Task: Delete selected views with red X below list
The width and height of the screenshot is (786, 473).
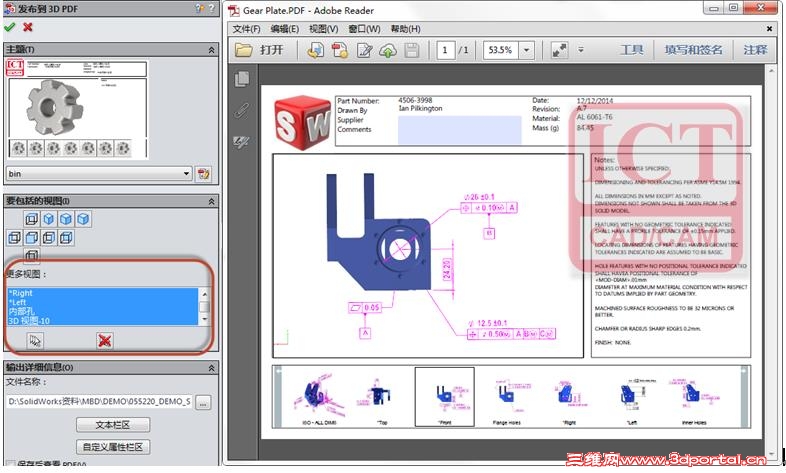Action: pyautogui.click(x=104, y=341)
